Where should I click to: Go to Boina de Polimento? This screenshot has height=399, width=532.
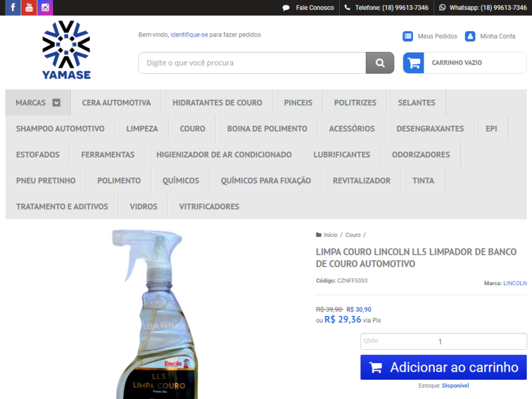pyautogui.click(x=267, y=129)
